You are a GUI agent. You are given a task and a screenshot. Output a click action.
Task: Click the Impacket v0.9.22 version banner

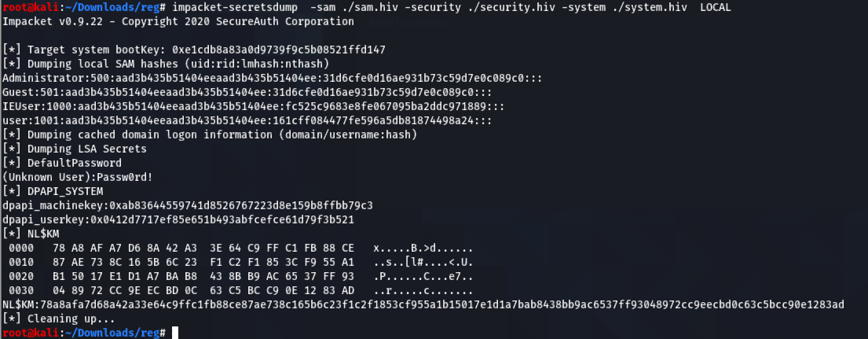[x=178, y=21]
